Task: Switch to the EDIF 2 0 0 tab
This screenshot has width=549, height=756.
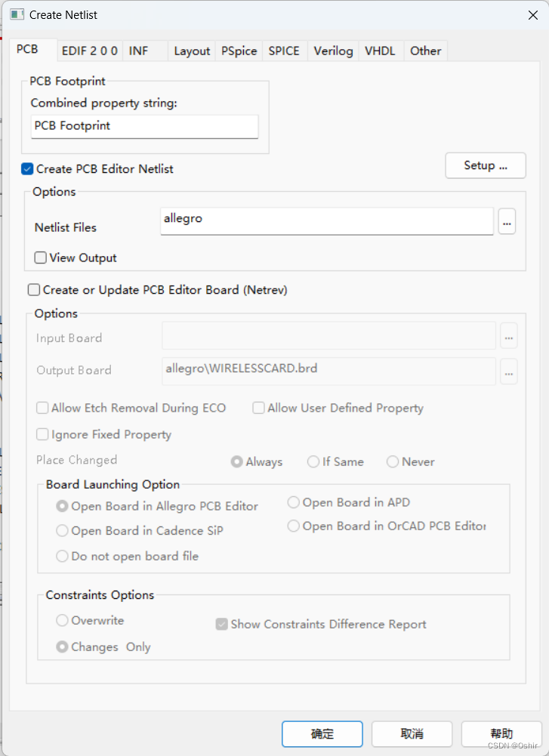Action: pyautogui.click(x=89, y=51)
